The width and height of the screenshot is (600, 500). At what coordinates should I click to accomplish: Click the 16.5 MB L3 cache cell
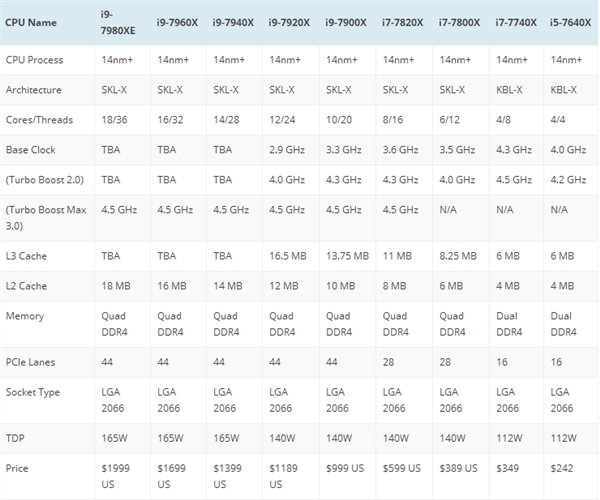coord(287,256)
